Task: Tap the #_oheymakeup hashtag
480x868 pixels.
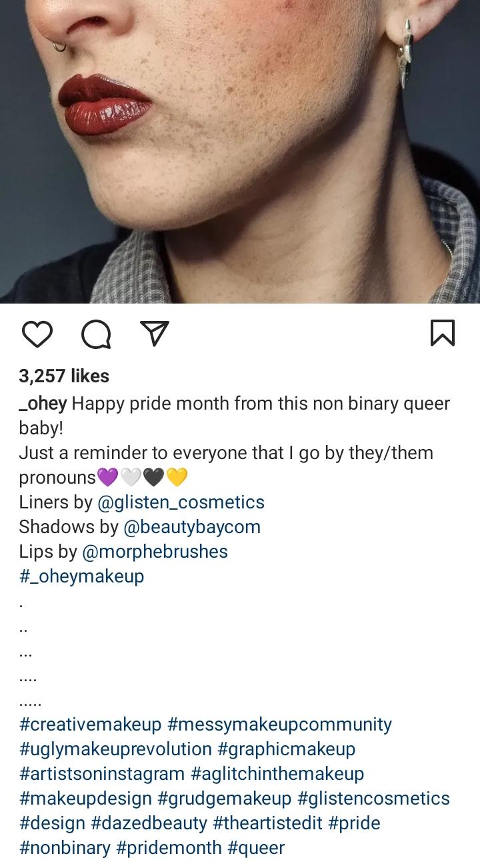Action: click(x=81, y=576)
